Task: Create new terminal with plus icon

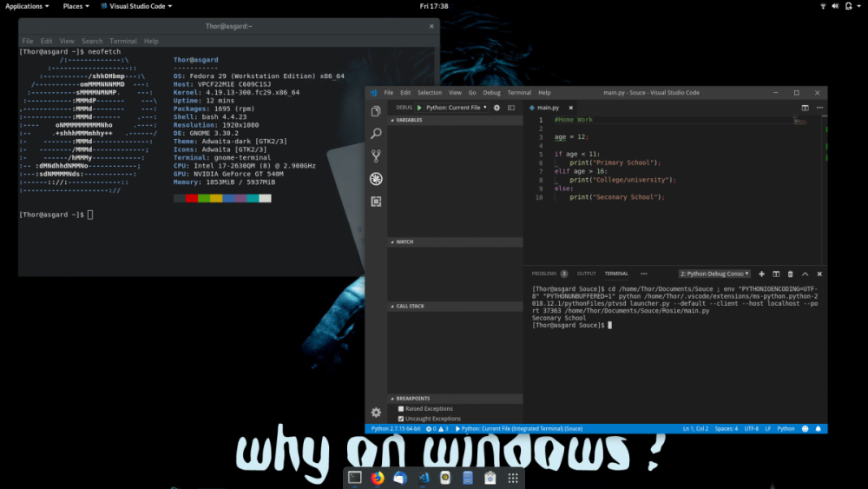Action: [x=761, y=274]
